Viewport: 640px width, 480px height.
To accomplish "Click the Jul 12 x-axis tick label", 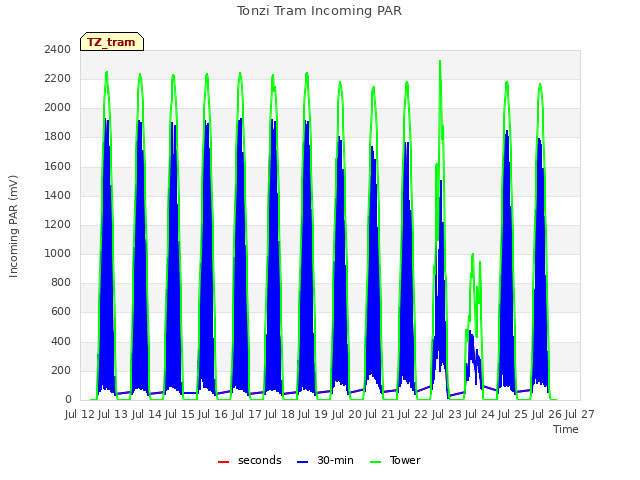I will 80,414.
